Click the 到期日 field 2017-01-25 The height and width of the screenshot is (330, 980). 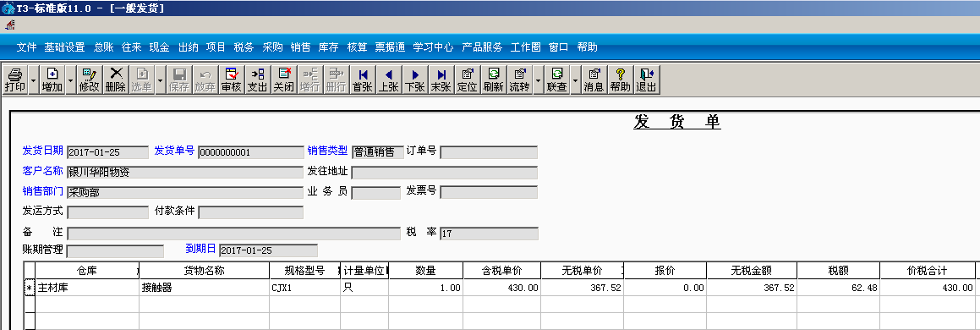click(x=268, y=250)
